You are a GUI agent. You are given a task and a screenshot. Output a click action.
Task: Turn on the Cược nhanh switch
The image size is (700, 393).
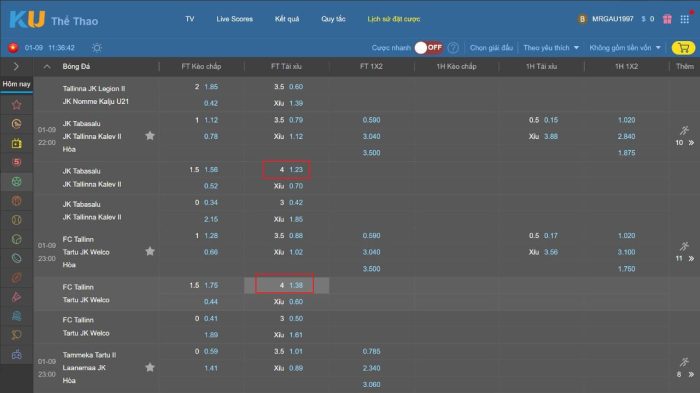pos(429,48)
